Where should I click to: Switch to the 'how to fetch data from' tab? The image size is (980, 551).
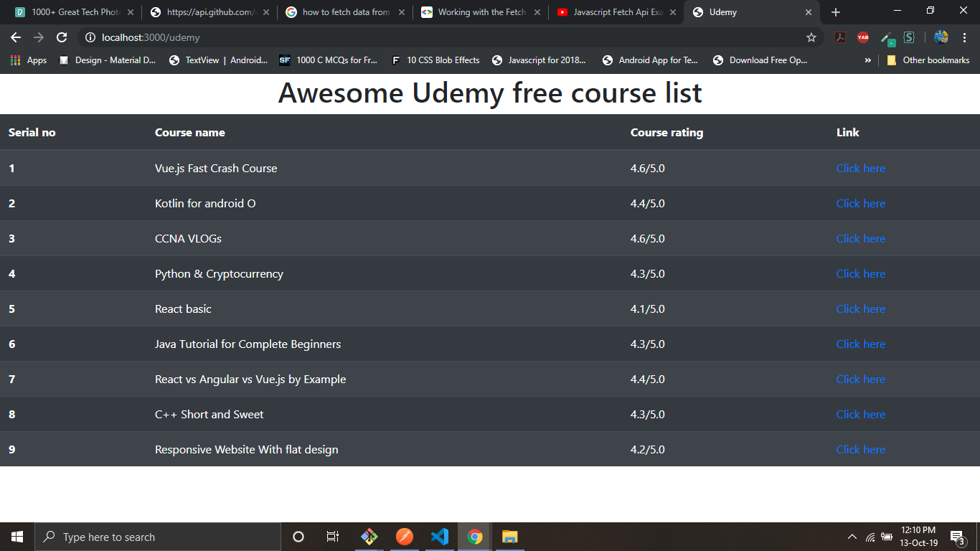346,12
